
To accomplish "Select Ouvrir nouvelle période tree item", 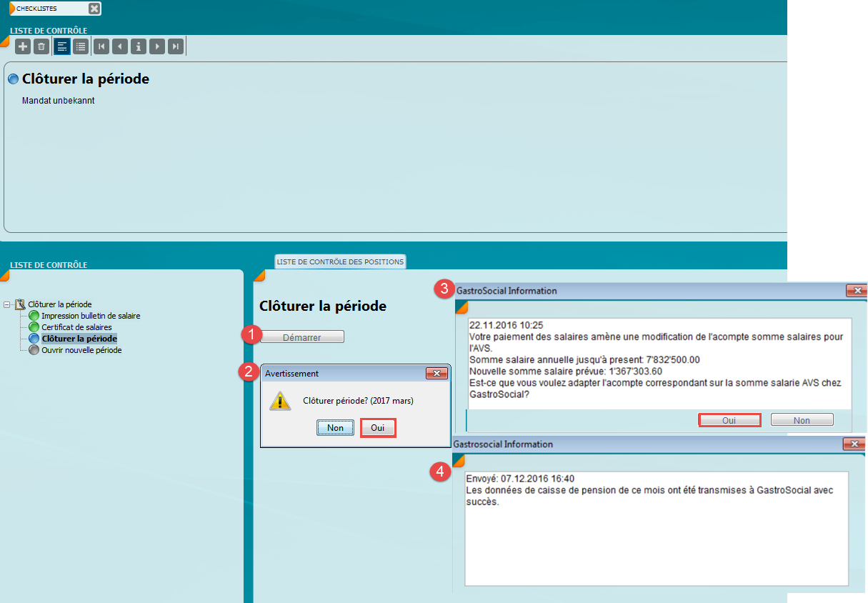I will point(81,350).
